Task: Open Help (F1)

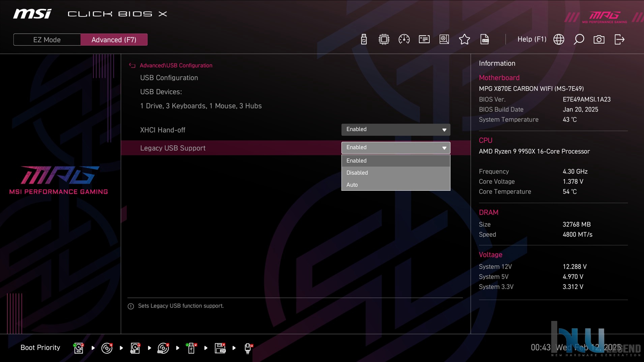Action: point(532,39)
